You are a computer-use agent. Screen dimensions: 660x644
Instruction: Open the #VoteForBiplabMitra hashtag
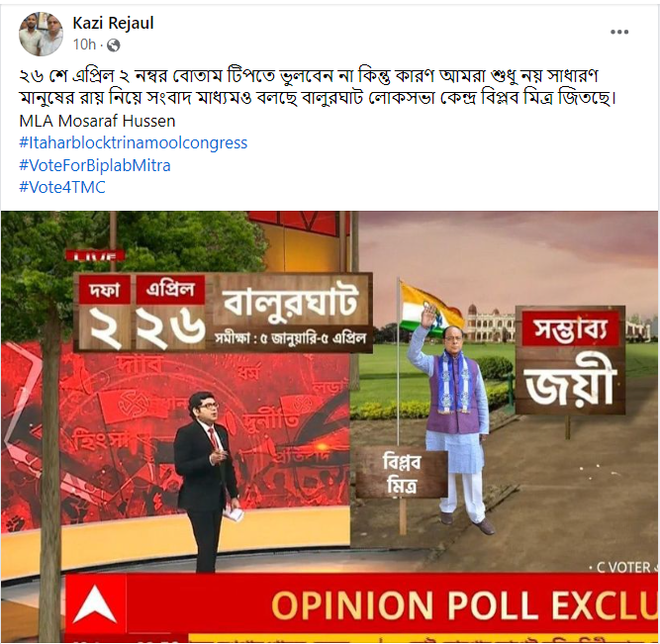pyautogui.click(x=95, y=165)
